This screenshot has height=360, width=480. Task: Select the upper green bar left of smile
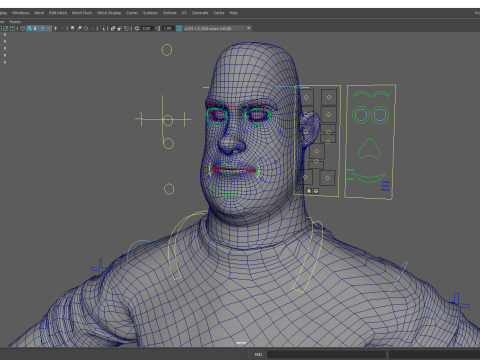pos(350,170)
